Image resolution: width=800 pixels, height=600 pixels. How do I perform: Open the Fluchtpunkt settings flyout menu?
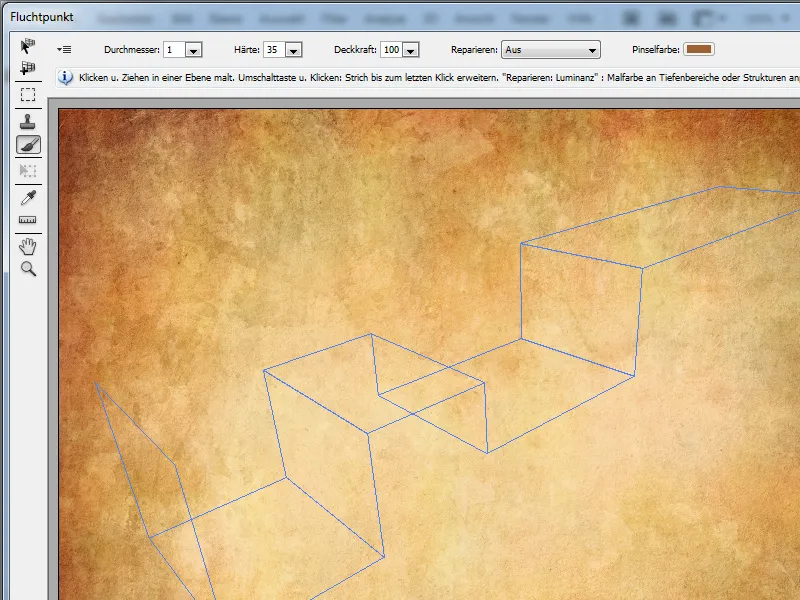coord(64,49)
